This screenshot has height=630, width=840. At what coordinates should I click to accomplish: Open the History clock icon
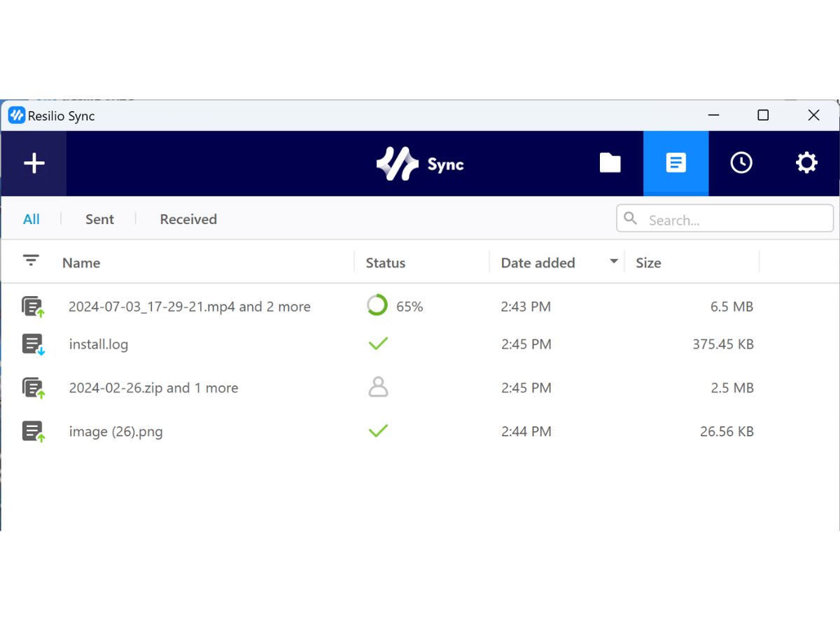(x=741, y=163)
